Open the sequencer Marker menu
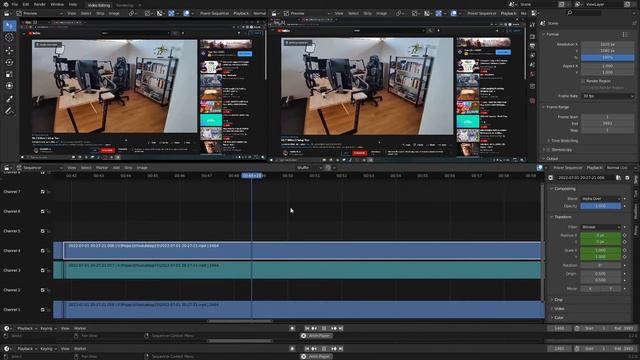This screenshot has width=640, height=360. click(102, 168)
